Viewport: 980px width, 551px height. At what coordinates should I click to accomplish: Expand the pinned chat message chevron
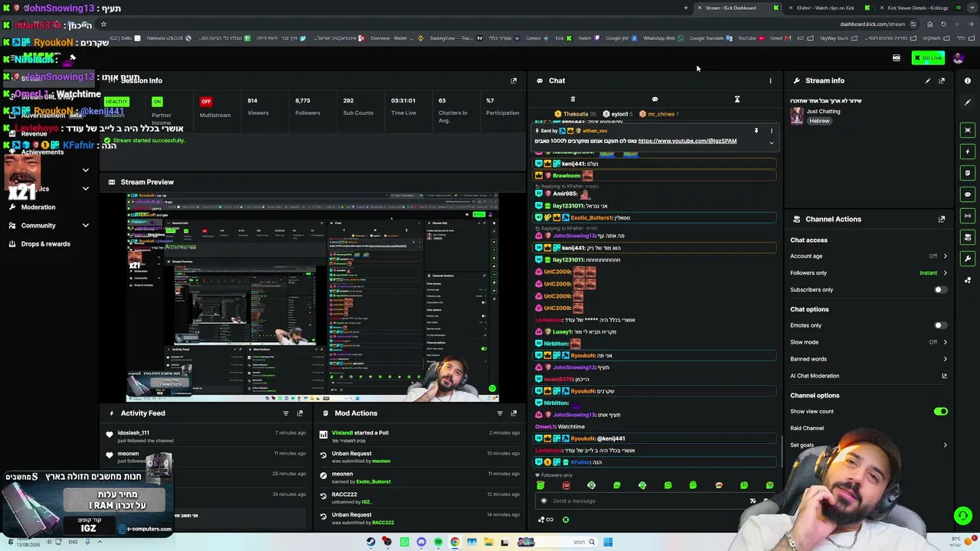coord(771,142)
